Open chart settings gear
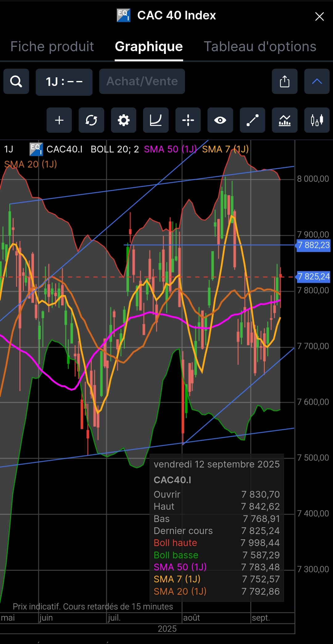Screen dimensions: 333x644 pos(124,120)
